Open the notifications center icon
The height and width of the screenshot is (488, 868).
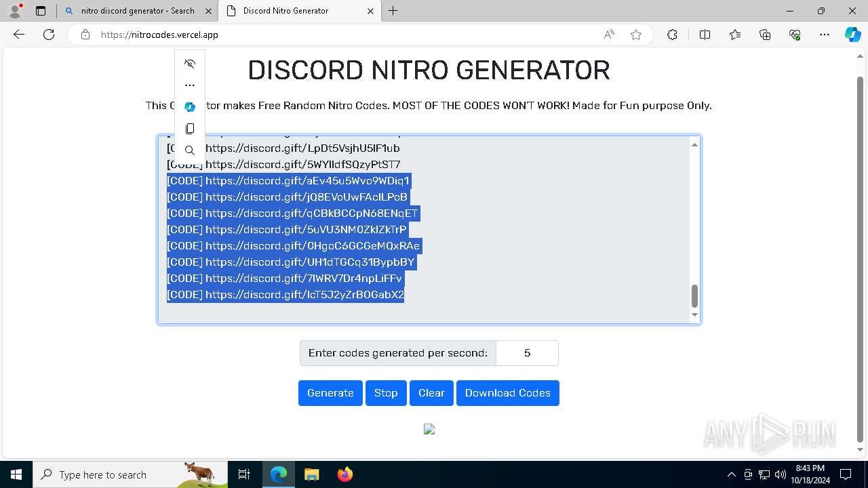pyautogui.click(x=846, y=474)
